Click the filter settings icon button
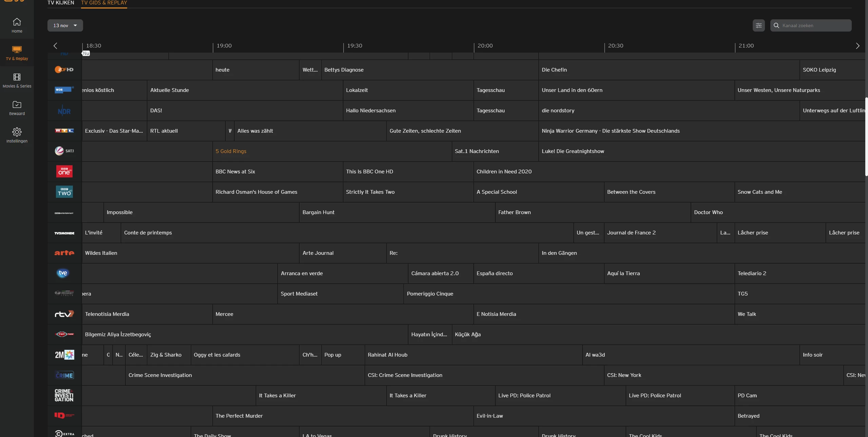Image resolution: width=868 pixels, height=437 pixels. (758, 25)
